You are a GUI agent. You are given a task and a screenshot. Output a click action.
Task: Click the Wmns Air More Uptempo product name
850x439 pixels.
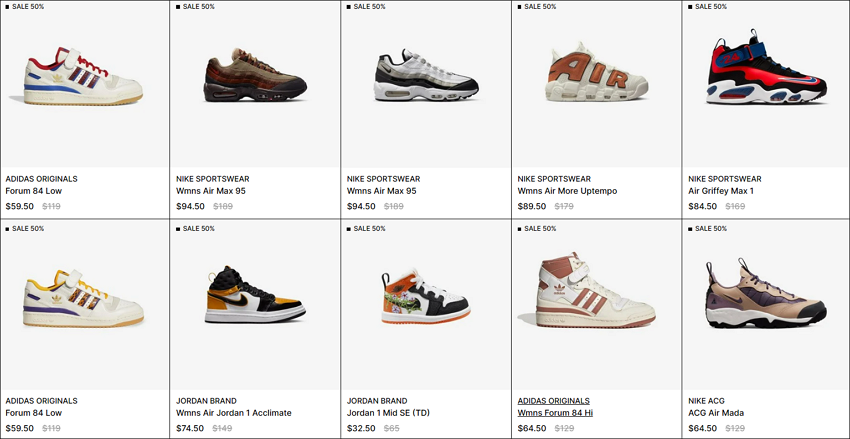coord(567,191)
